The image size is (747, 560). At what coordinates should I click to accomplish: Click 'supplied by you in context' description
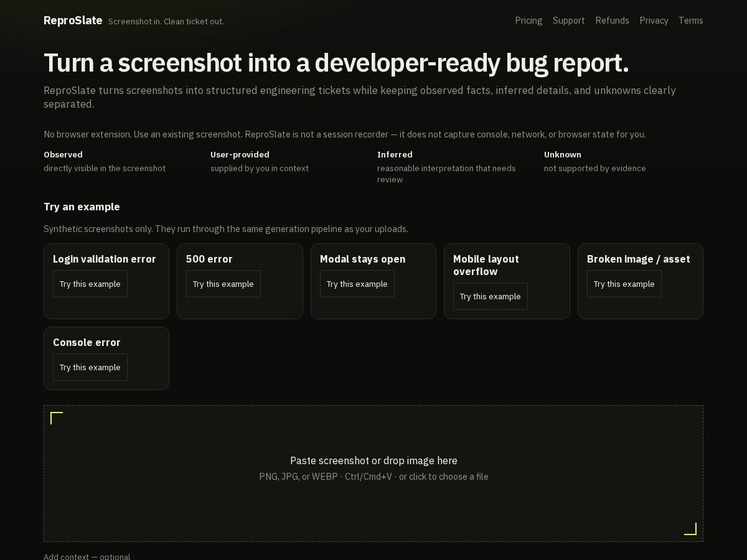point(260,168)
